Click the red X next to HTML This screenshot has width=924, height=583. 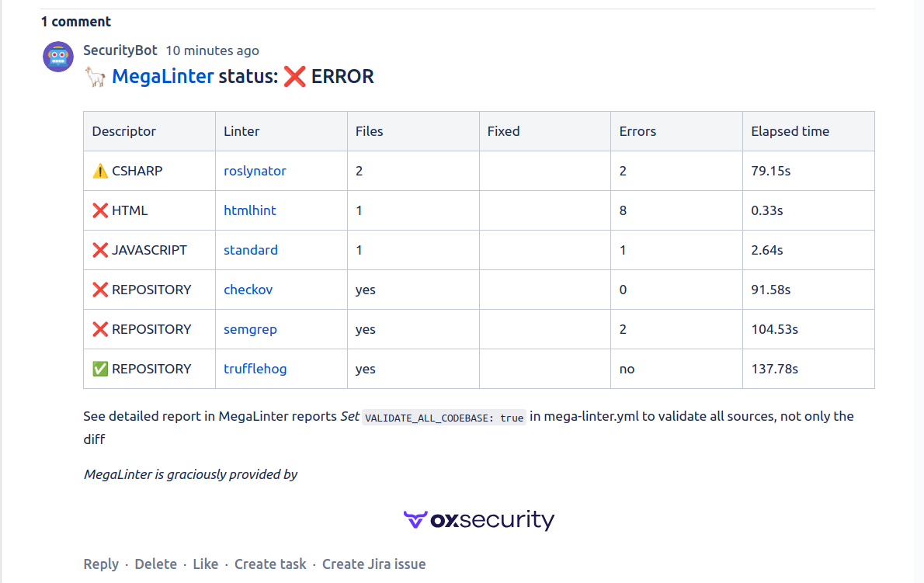click(100, 210)
